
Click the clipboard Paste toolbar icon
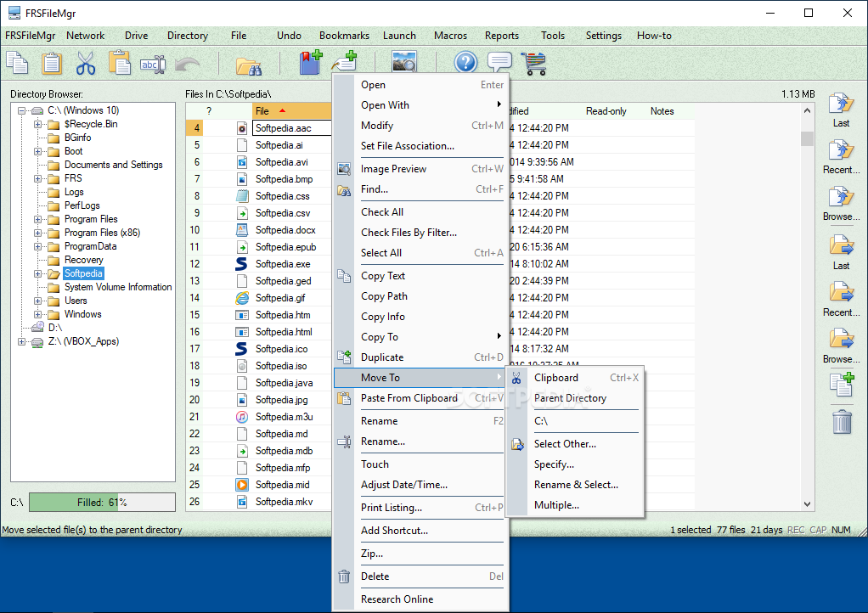point(52,63)
